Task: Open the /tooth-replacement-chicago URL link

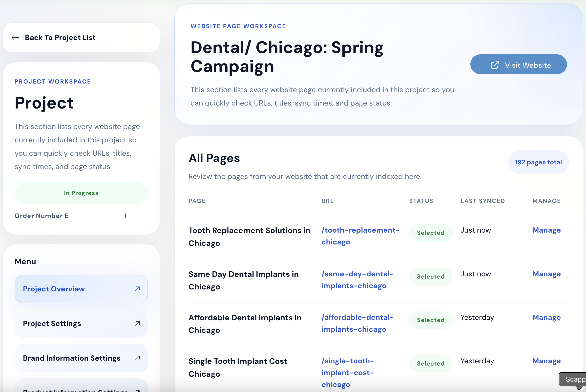Action: pyautogui.click(x=360, y=236)
